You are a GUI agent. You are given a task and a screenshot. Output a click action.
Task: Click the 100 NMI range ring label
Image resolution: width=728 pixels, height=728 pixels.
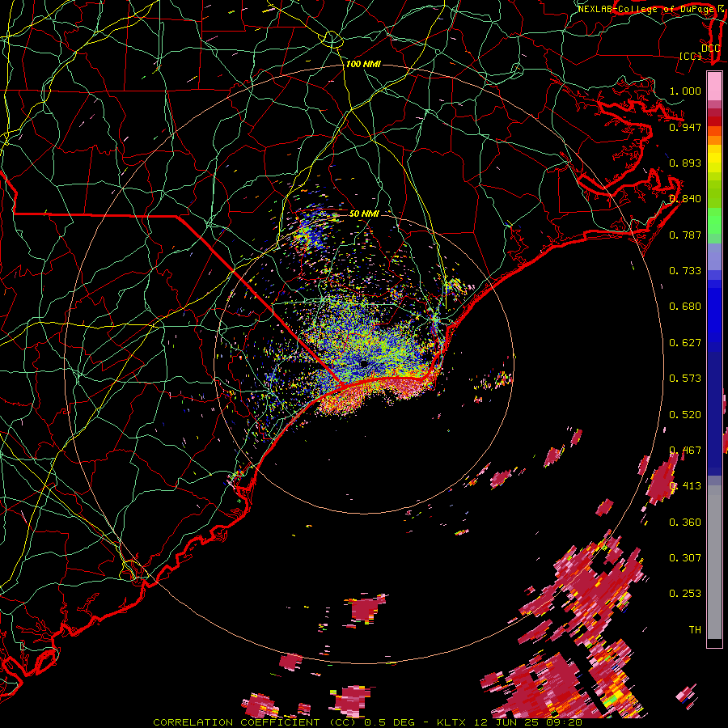click(x=363, y=64)
